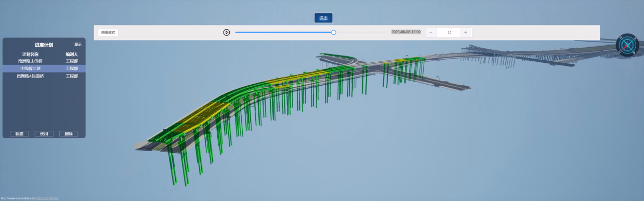Viewport: 644px width, 201px height.
Task: Click the 使用 use plan button
Action: (x=44, y=134)
